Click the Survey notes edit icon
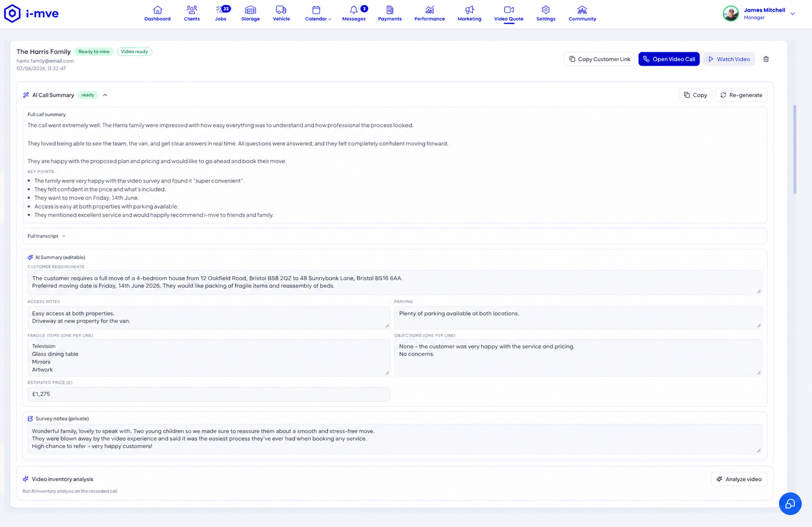Viewport: 812px width, 527px height. 30,418
